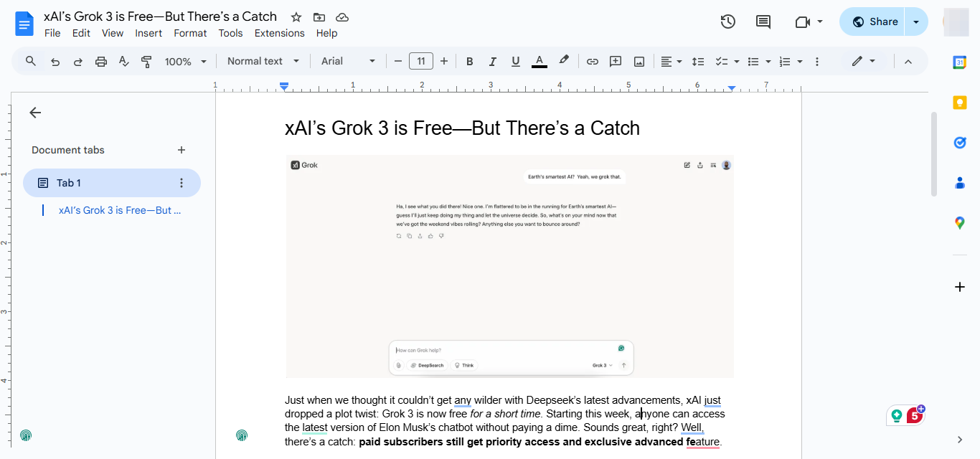Screen dimensions: 980x459
Task: Close the document tabs panel
Action: click(35, 113)
